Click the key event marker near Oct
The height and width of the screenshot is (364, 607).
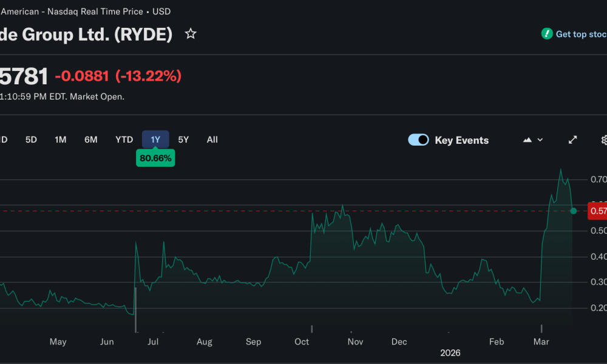(x=311, y=329)
